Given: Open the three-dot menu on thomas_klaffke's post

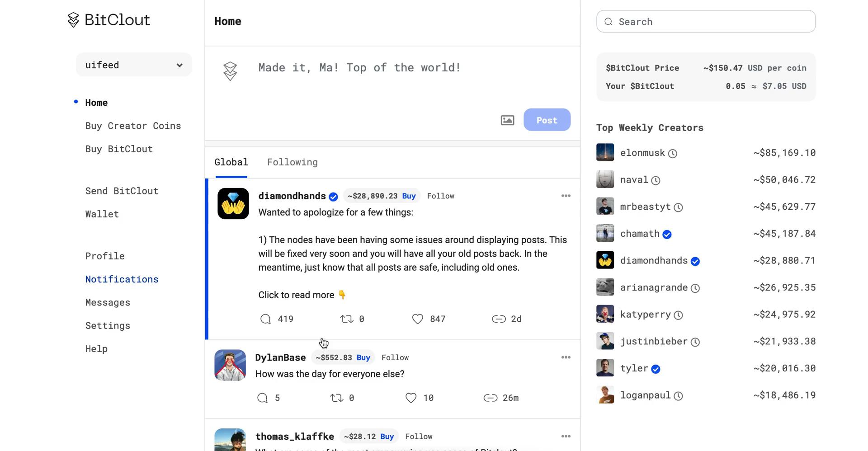Looking at the screenshot, I should [x=566, y=436].
